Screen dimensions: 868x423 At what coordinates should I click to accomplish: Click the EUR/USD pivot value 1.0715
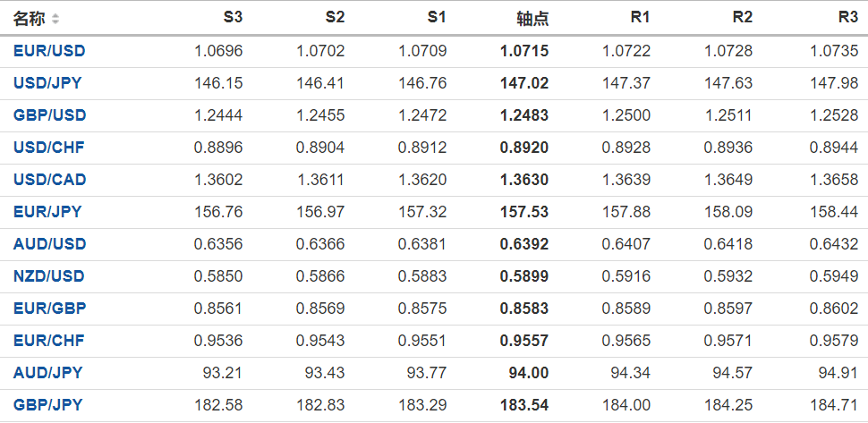pos(524,51)
